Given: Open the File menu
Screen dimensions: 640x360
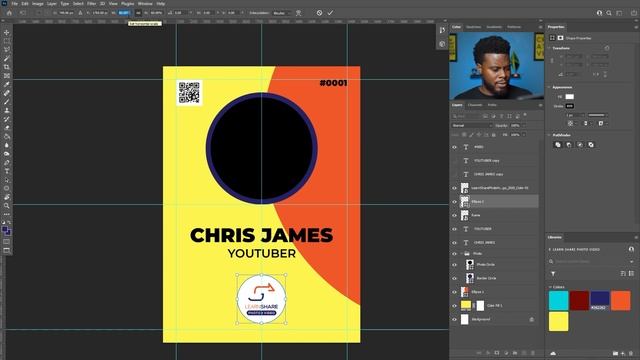Looking at the screenshot, I should 15,4.
